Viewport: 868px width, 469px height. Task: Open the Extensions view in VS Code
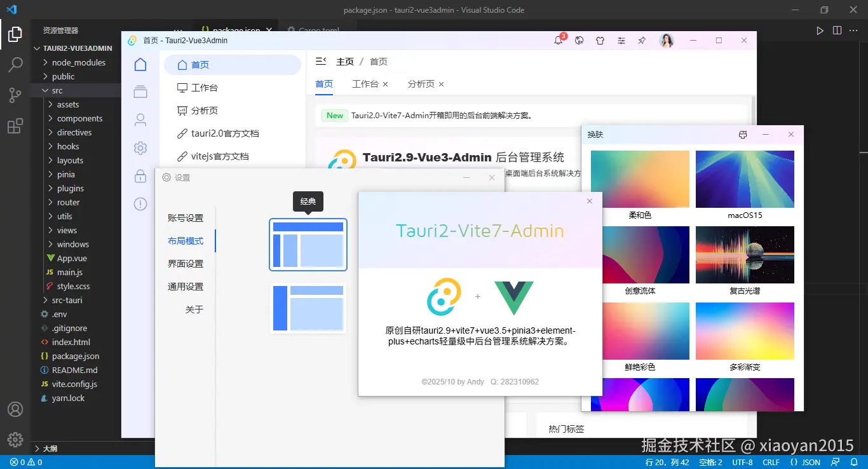(x=15, y=126)
